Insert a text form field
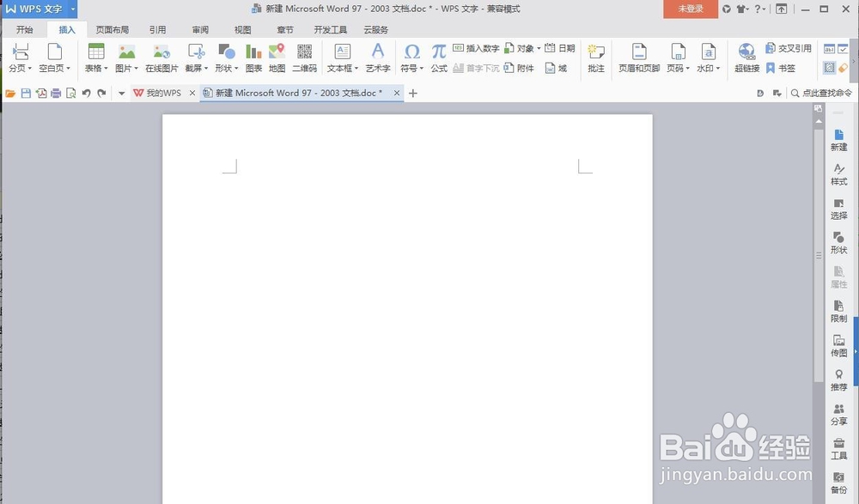859x504 pixels. click(830, 49)
